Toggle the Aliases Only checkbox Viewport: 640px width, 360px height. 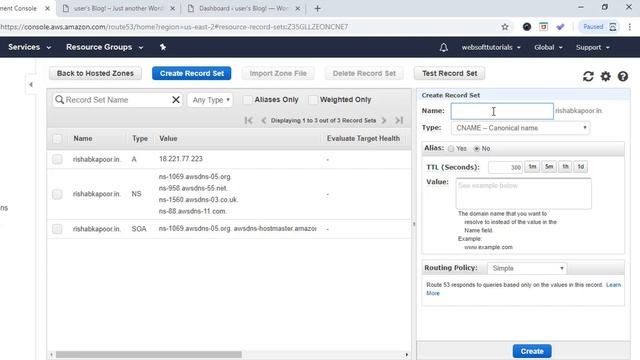tap(247, 100)
